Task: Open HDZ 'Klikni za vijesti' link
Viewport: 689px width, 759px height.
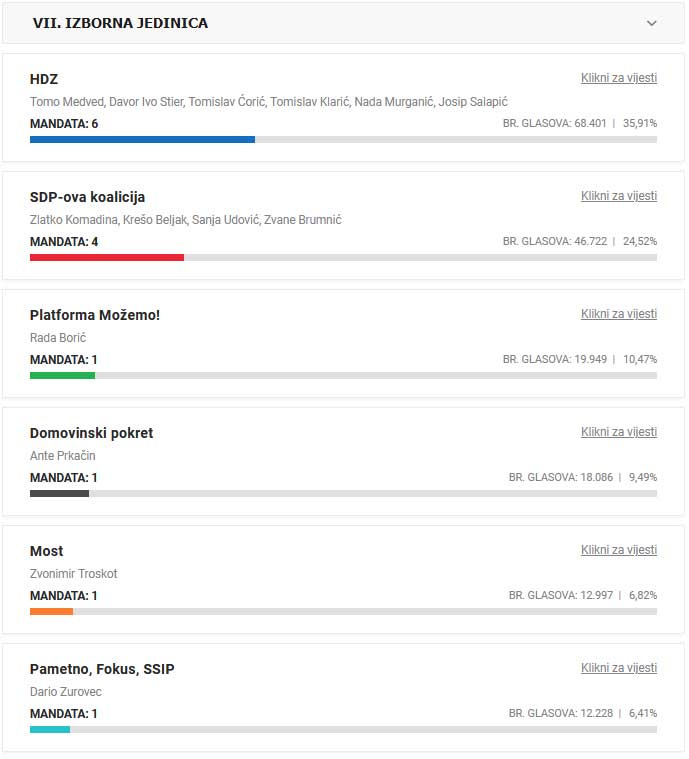Action: (618, 78)
